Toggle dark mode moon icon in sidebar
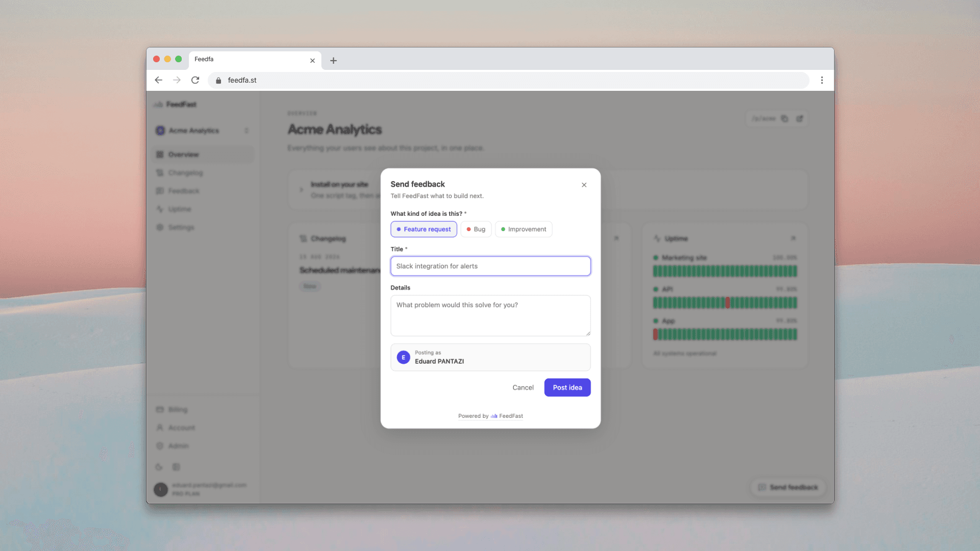The image size is (980, 551). [x=159, y=467]
